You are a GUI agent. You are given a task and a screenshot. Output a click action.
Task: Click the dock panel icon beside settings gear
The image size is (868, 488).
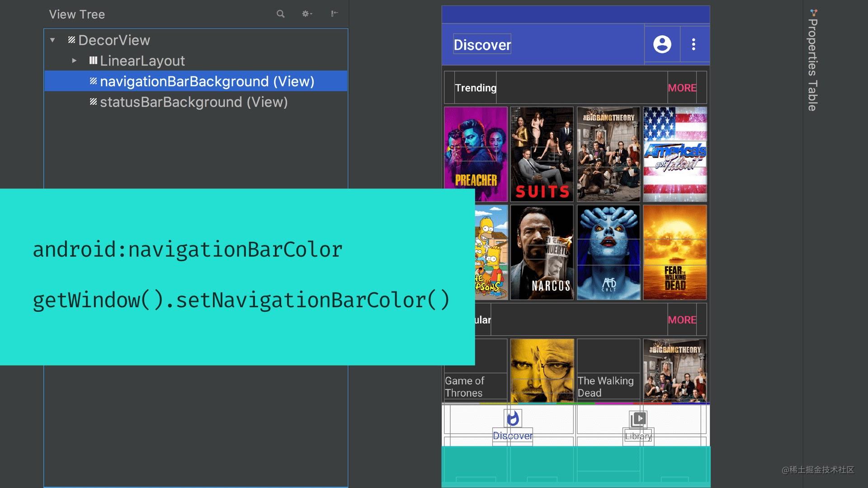click(334, 14)
